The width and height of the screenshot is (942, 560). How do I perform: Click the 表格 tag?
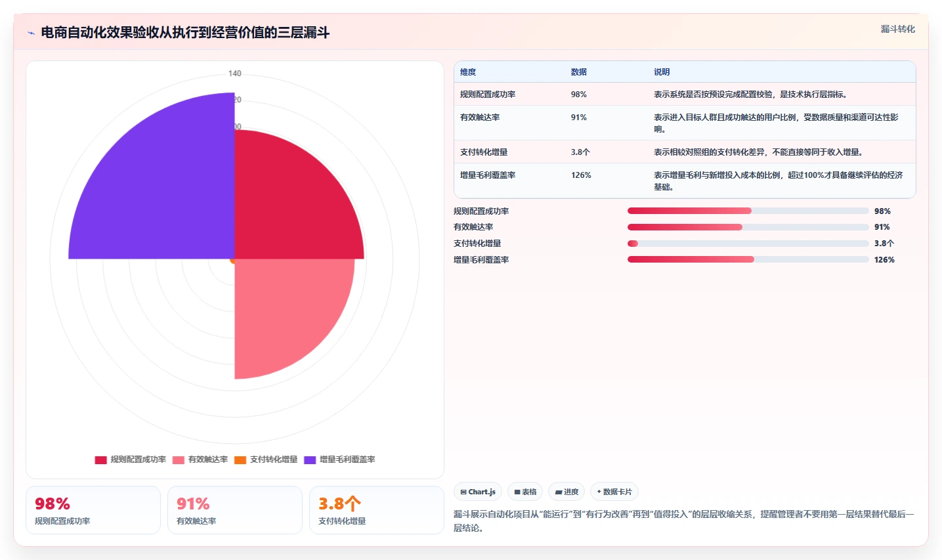525,492
